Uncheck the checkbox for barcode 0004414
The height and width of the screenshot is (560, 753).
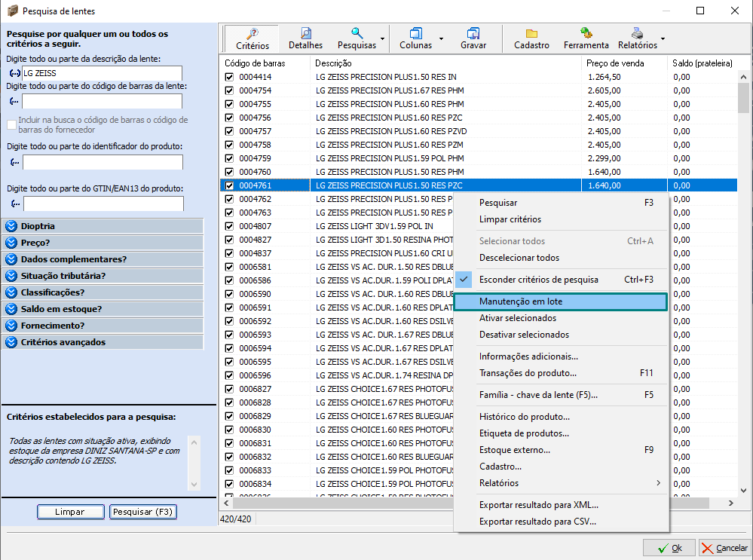(x=229, y=77)
